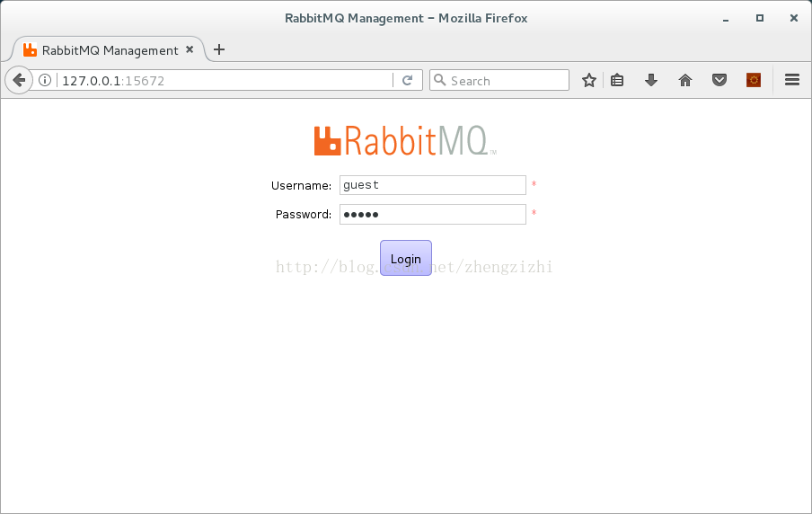
Task: Click the orange extension icon in toolbar
Action: tap(754, 80)
